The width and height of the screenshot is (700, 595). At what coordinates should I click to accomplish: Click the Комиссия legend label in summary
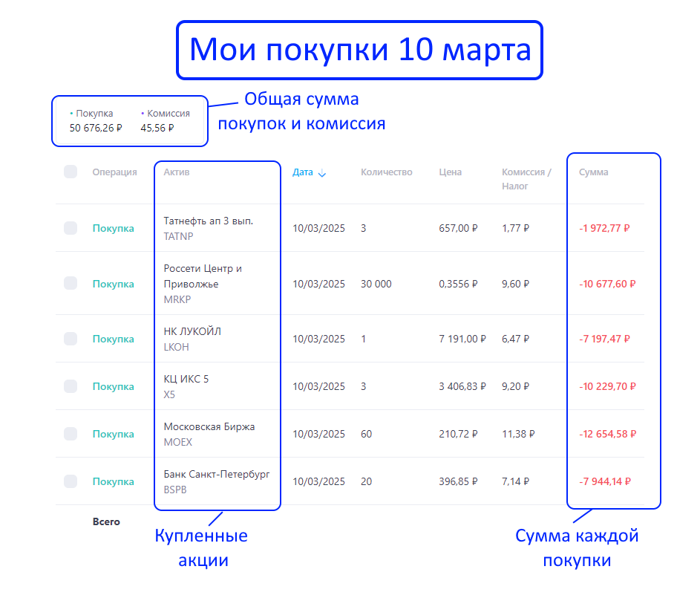[x=169, y=114]
